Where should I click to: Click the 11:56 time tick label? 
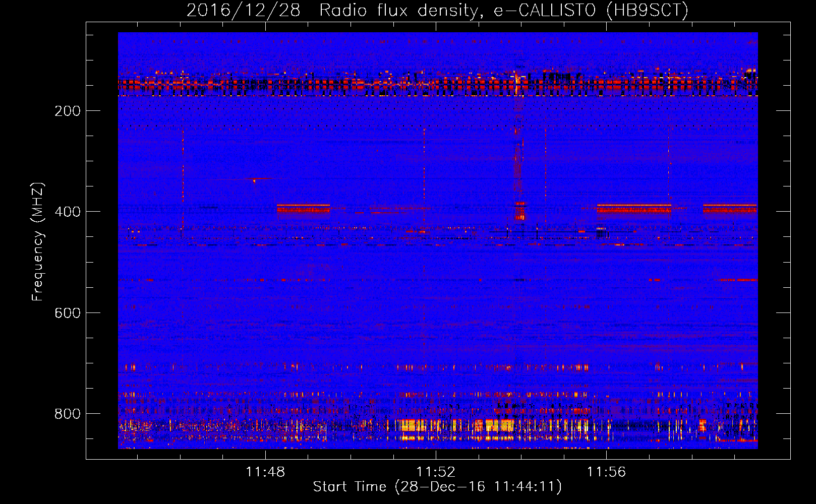606,472
